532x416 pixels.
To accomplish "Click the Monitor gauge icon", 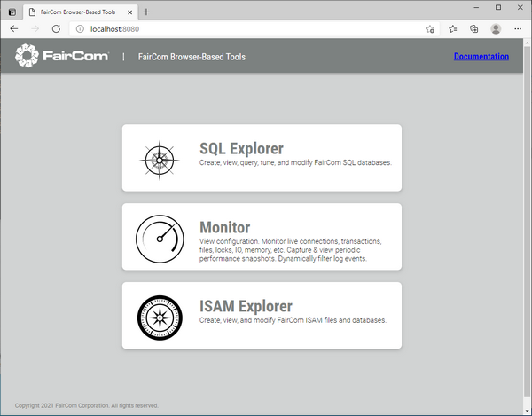I will pos(160,238).
